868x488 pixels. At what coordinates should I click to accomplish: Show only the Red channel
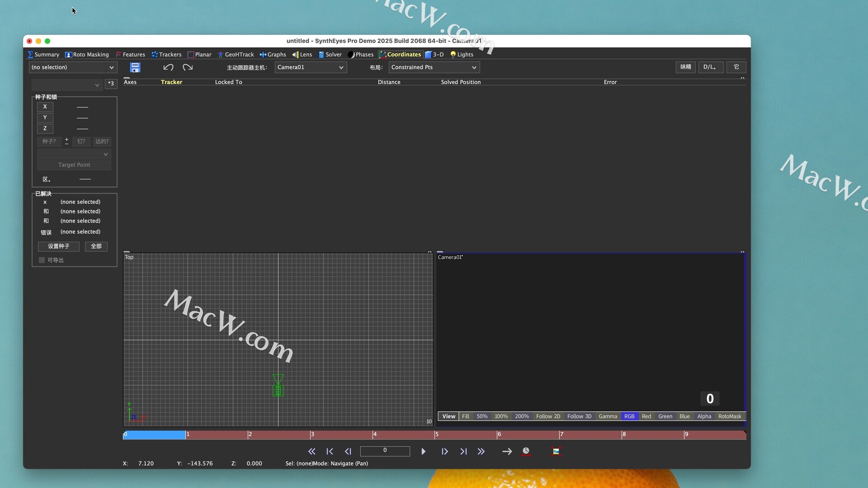[x=646, y=417]
